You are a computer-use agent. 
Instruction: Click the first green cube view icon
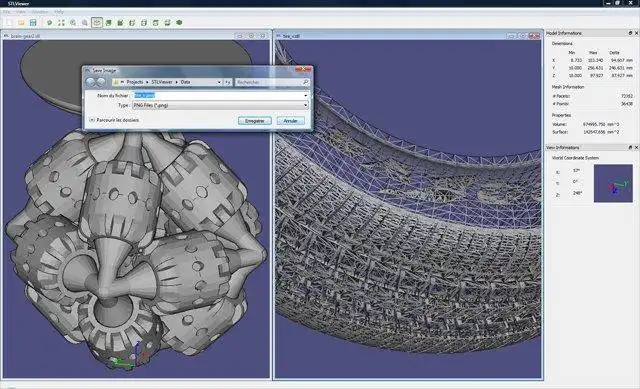(x=109, y=22)
